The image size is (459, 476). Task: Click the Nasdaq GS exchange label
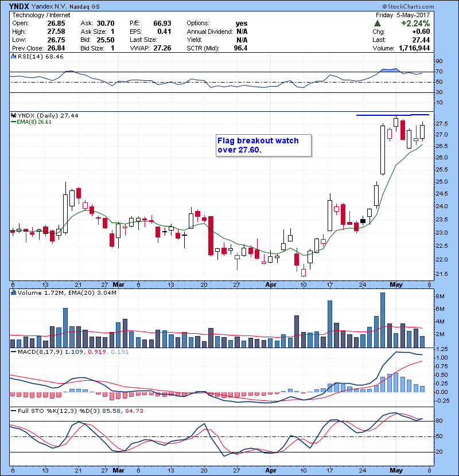[x=84, y=7]
